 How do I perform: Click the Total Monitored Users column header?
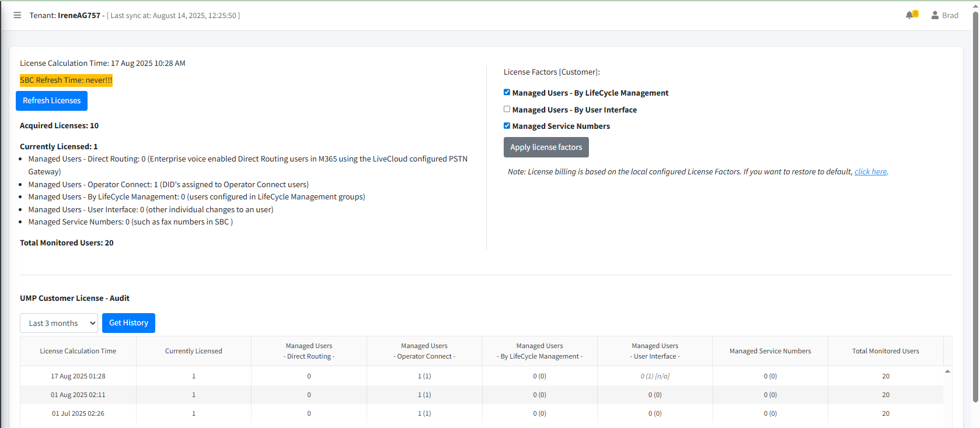(x=885, y=351)
